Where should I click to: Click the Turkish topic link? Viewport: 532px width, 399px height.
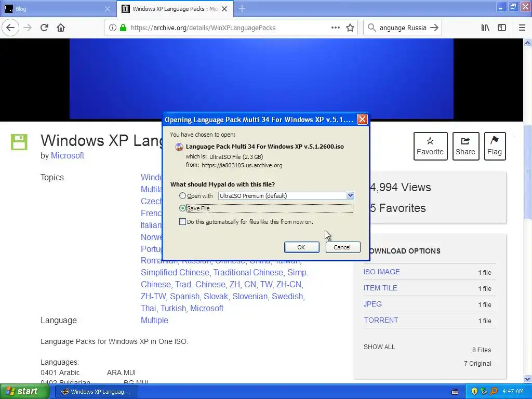173,308
